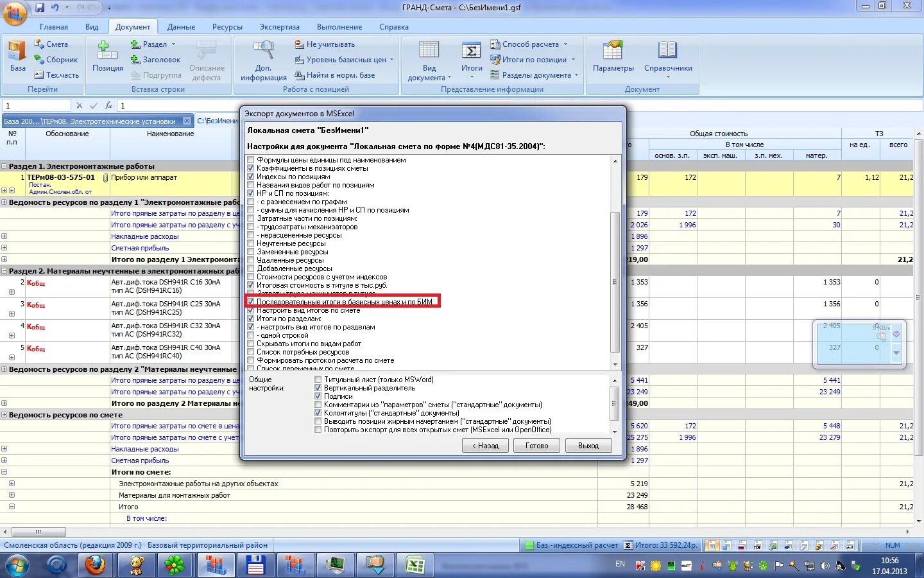Expand Уровень базисных цен dropdown
924x578 pixels.
click(345, 60)
